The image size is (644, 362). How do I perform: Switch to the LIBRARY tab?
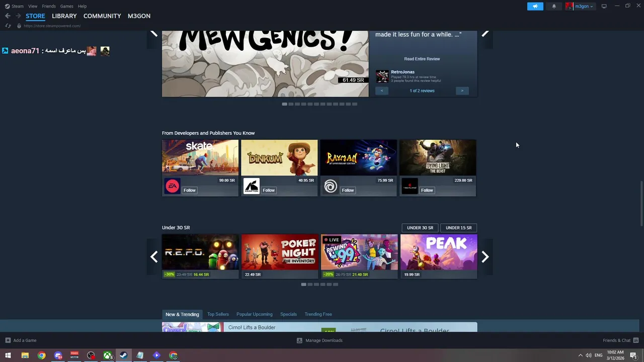pyautogui.click(x=64, y=16)
